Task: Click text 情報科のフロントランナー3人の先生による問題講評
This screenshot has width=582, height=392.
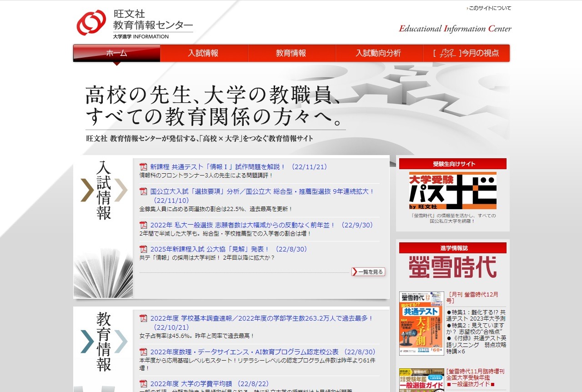Action: tap(206, 175)
